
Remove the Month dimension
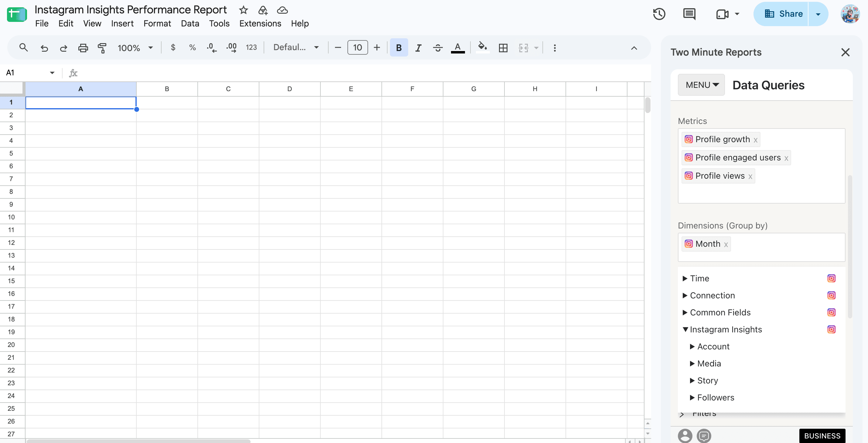pos(726,245)
